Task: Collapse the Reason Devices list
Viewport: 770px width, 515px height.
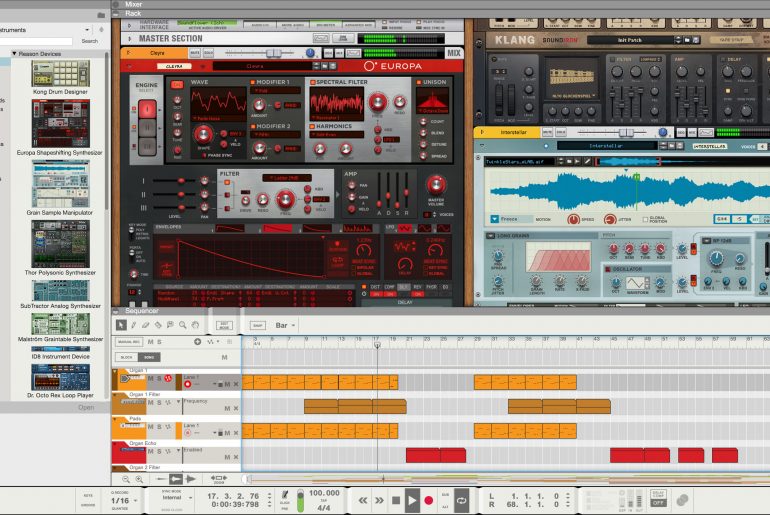Action: click(x=14, y=53)
